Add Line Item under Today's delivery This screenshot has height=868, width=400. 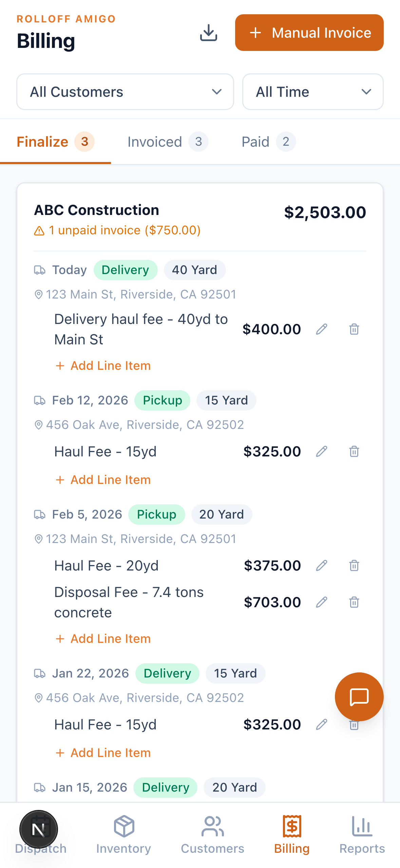[x=103, y=366]
